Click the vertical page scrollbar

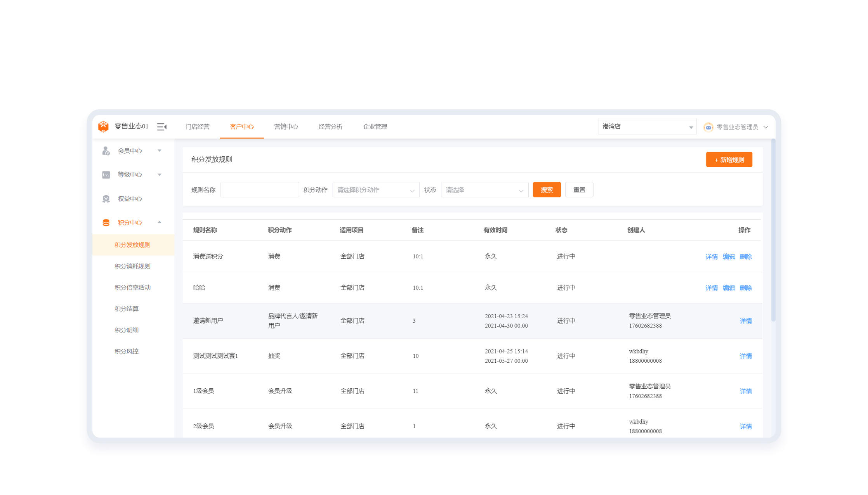click(773, 230)
